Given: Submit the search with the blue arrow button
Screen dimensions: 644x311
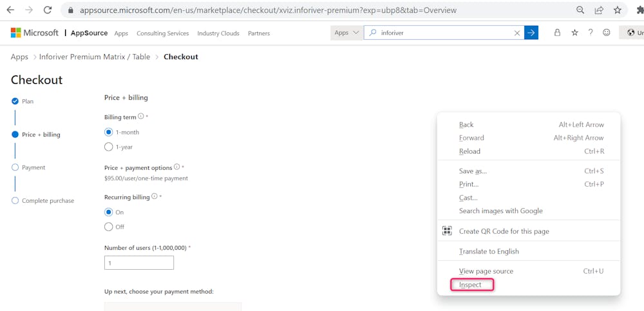Looking at the screenshot, I should [531, 33].
